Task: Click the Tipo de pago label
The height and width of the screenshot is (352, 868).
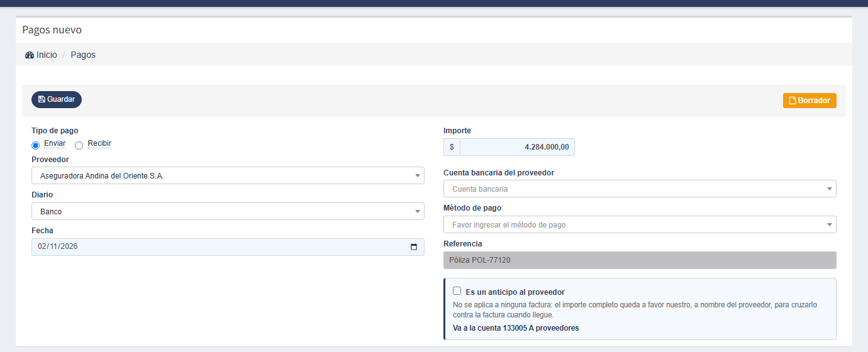Action: click(55, 131)
